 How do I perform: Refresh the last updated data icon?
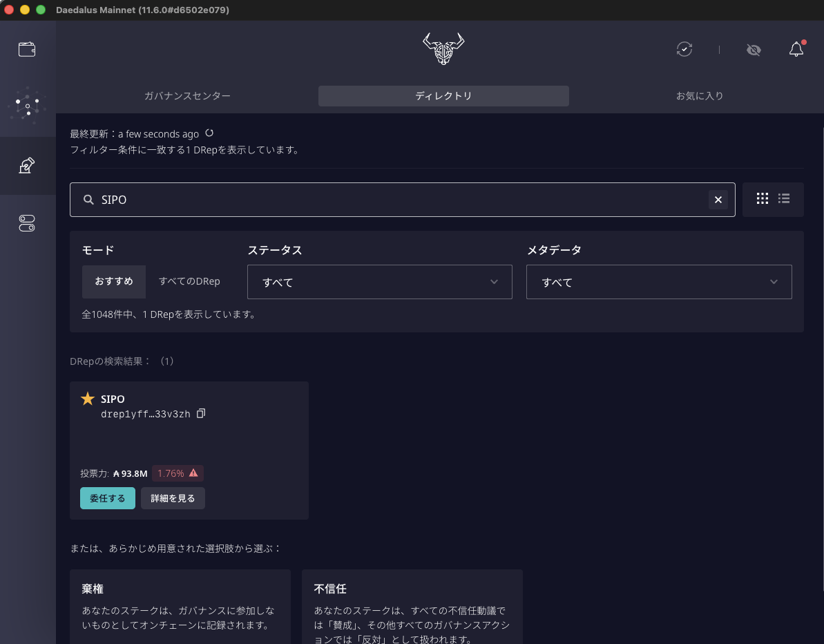tap(209, 133)
